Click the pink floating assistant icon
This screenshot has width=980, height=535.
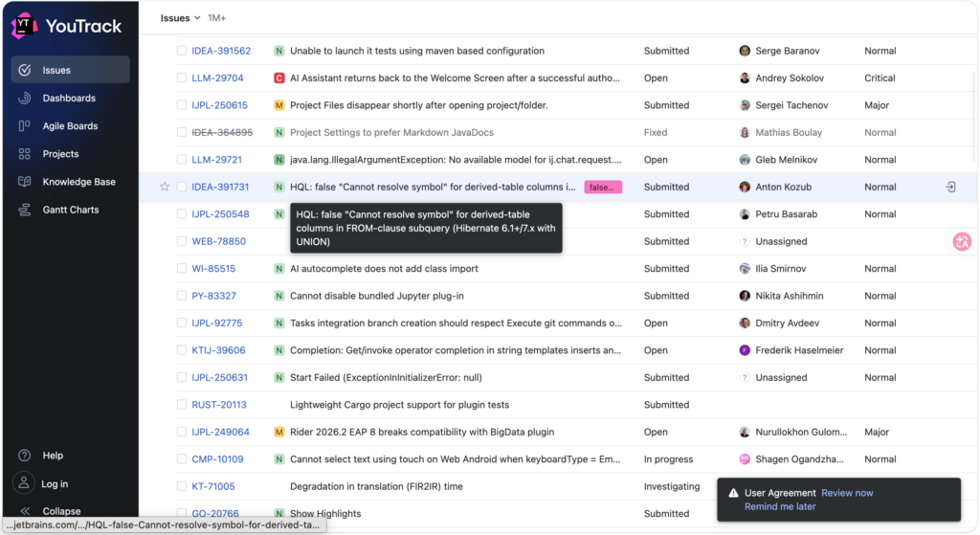coord(962,241)
